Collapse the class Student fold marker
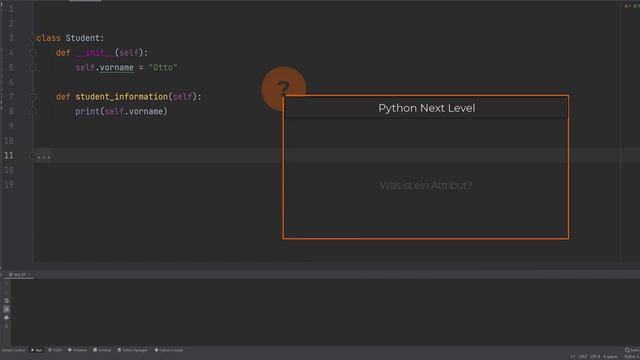Screen dimensions: 640x360 pos(33,38)
